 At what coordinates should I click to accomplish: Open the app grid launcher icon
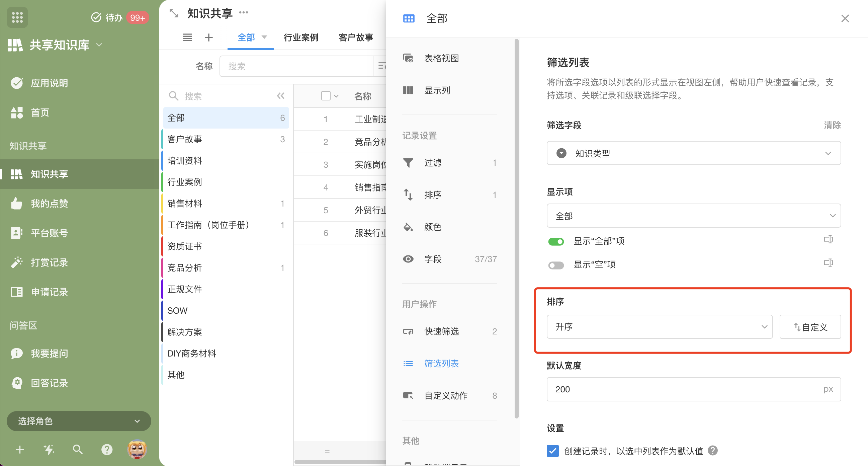click(x=17, y=17)
